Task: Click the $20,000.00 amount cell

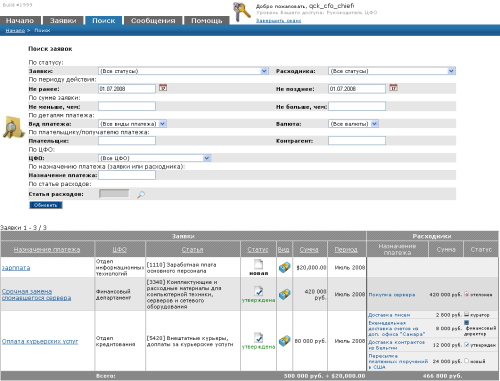Action: [x=311, y=268]
